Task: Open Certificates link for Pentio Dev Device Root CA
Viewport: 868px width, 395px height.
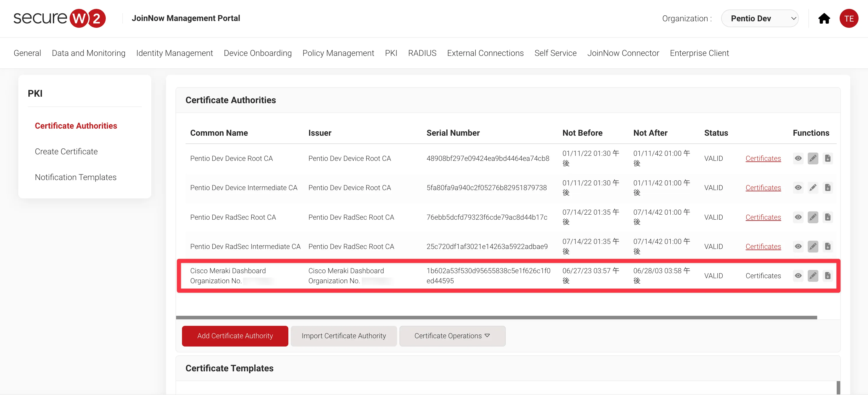Action: 763,158
